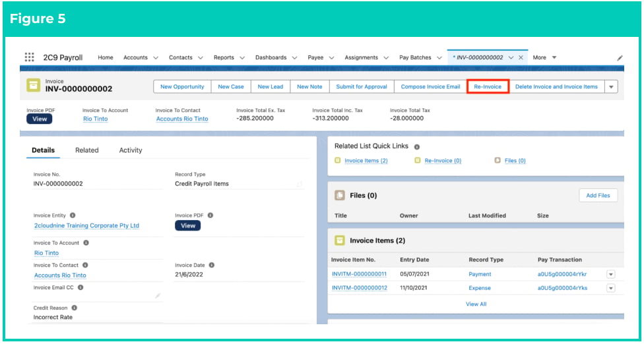Image resolution: width=644 pixels, height=344 pixels.
Task: Open the Re-Invoice (0) quick link
Action: click(x=443, y=161)
